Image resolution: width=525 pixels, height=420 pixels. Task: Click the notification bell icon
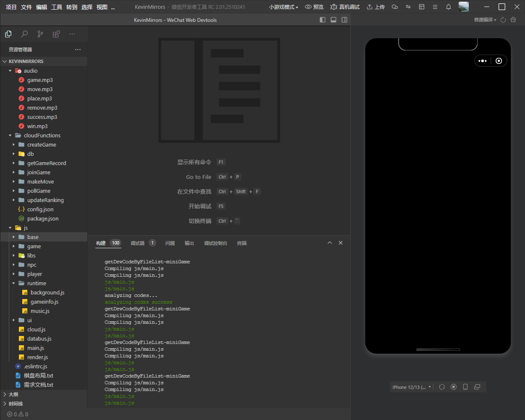tap(449, 7)
